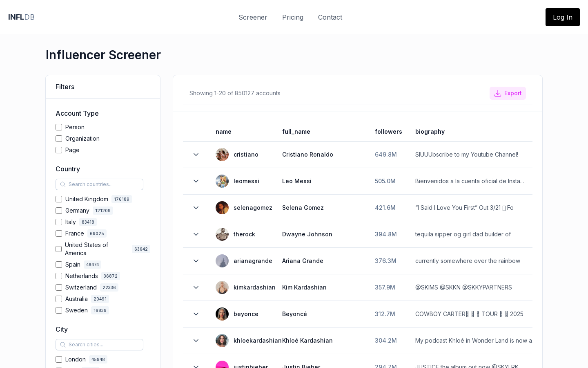Expand the khloekardashian row chevron
The width and height of the screenshot is (588, 368).
click(x=196, y=341)
